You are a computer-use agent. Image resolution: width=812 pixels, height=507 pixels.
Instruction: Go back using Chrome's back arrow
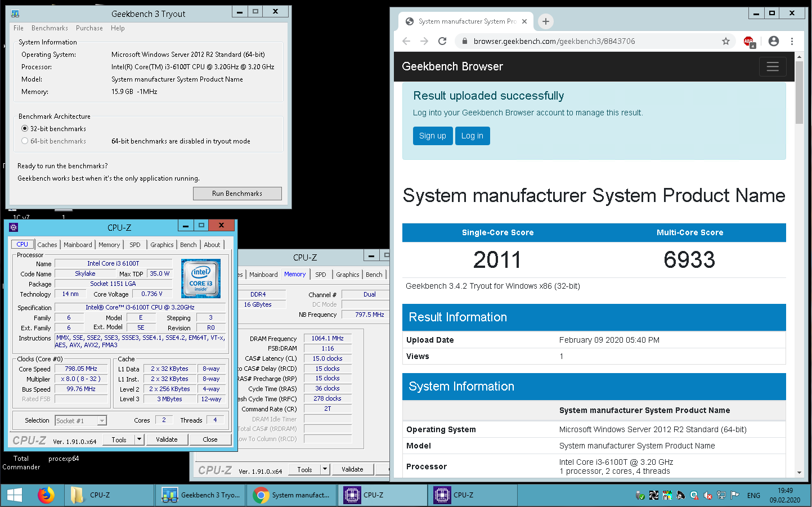coord(406,41)
